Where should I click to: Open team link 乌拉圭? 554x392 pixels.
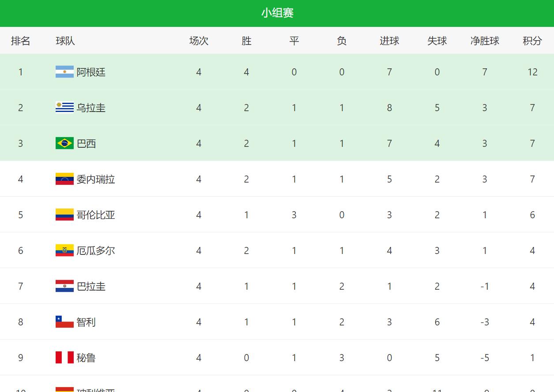[91, 108]
